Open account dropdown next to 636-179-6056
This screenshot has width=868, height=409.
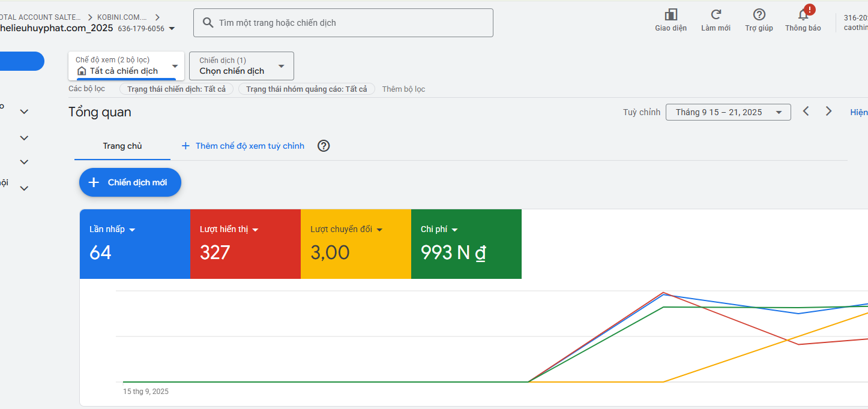[172, 28]
